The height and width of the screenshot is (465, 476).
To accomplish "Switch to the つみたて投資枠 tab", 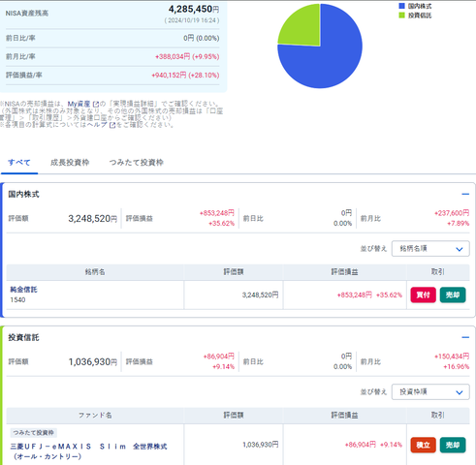I will 136,163.
